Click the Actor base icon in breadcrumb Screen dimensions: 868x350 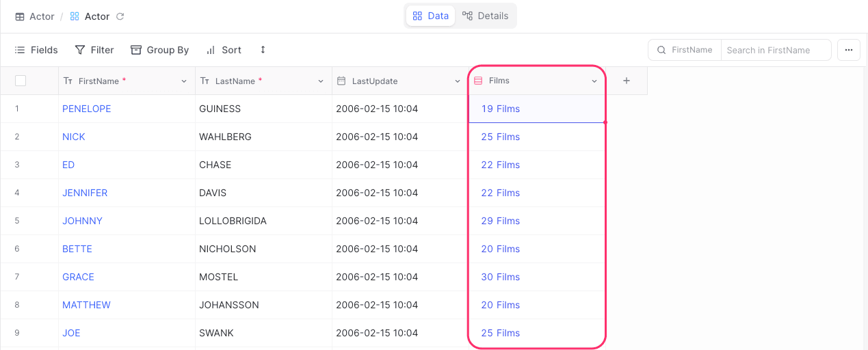tap(20, 16)
